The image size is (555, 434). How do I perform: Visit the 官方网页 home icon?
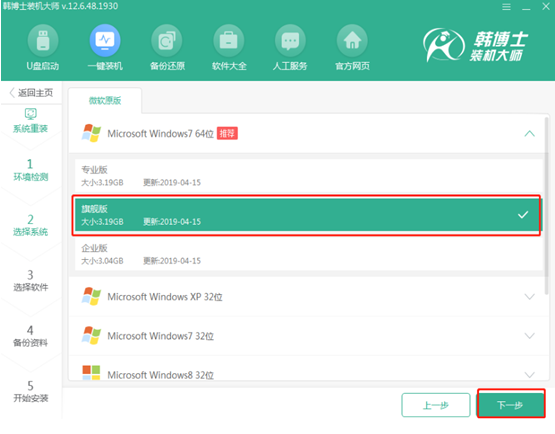[x=352, y=41]
